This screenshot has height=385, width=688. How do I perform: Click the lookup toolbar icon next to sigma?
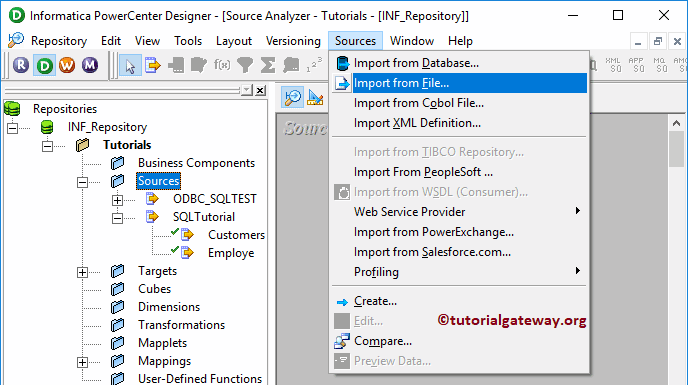click(x=291, y=65)
